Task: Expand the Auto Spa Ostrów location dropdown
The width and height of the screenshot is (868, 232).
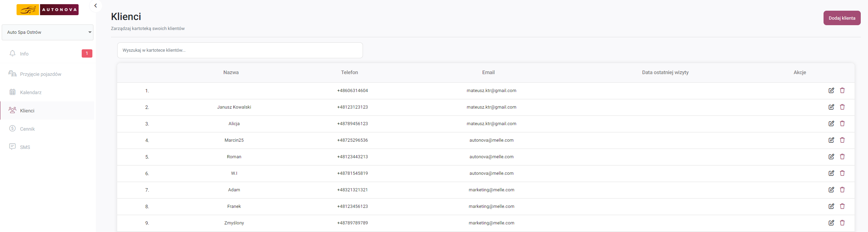Action: [48, 32]
